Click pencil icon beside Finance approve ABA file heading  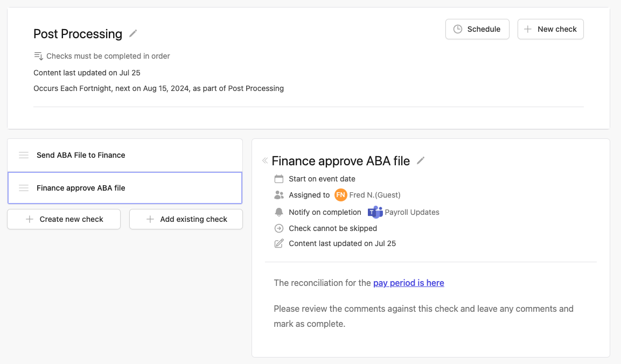421,160
